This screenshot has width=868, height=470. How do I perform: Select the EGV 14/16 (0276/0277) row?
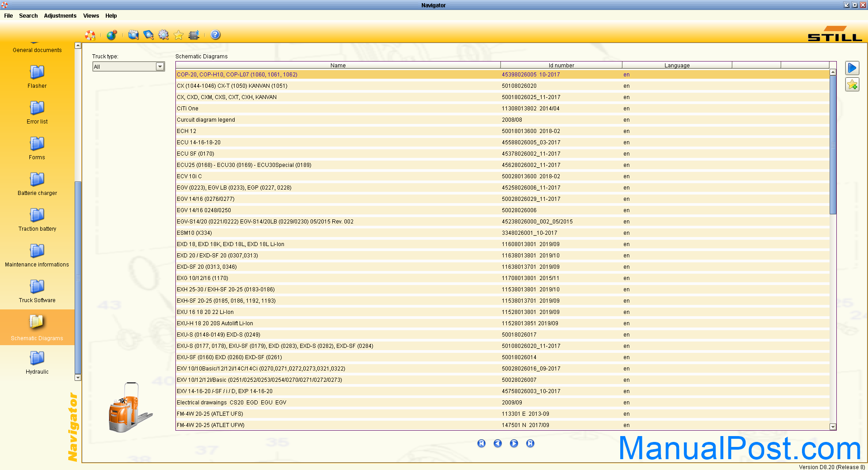[x=503, y=199]
